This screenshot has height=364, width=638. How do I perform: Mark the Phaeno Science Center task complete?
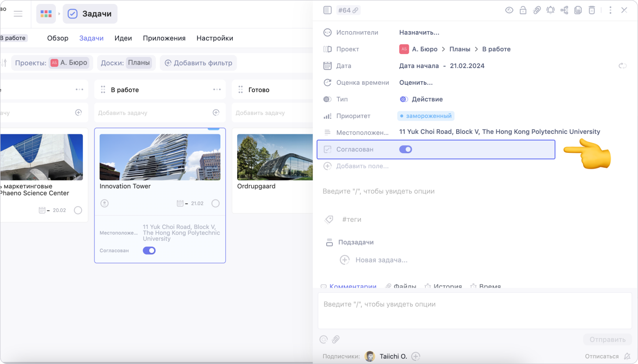[78, 210]
